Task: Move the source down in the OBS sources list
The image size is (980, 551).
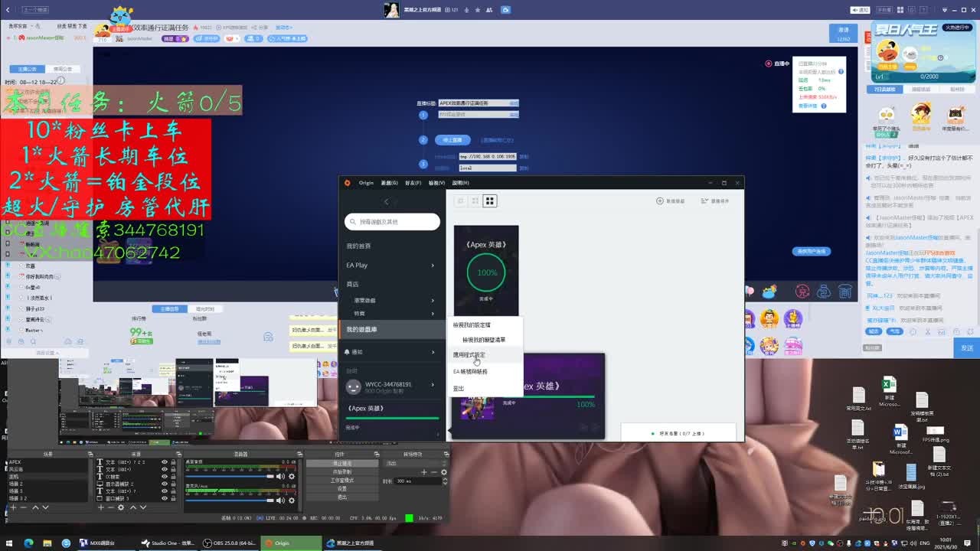Action: (143, 507)
